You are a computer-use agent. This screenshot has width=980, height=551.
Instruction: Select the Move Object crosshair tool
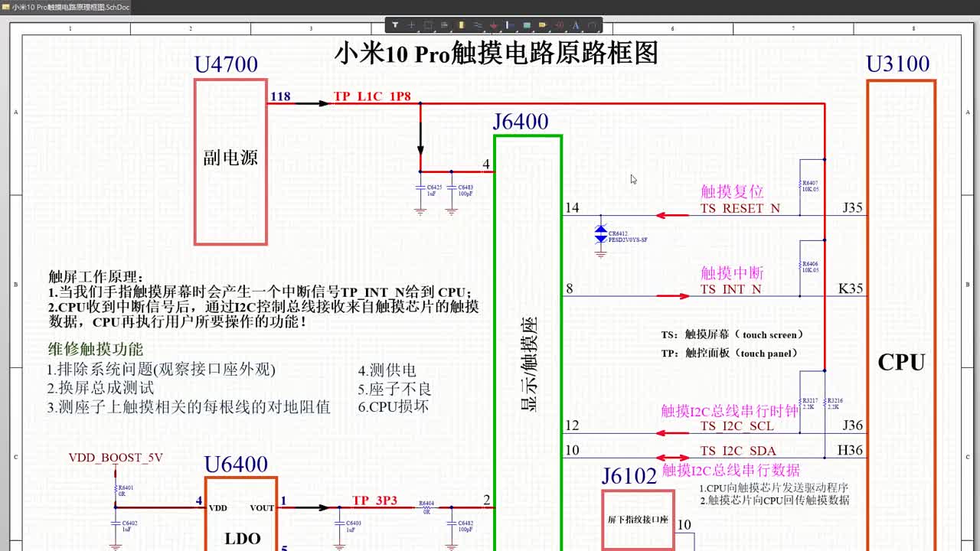(x=411, y=25)
